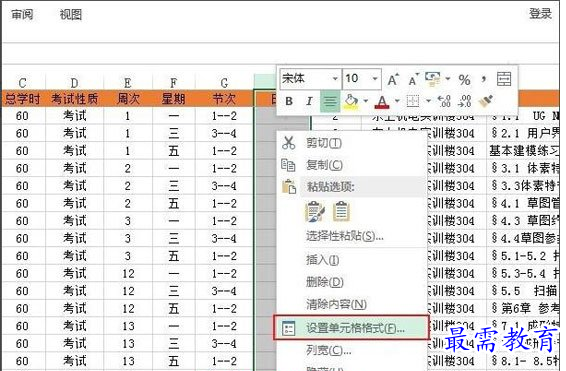
Task: Click the merge and center icon
Action: point(504,79)
